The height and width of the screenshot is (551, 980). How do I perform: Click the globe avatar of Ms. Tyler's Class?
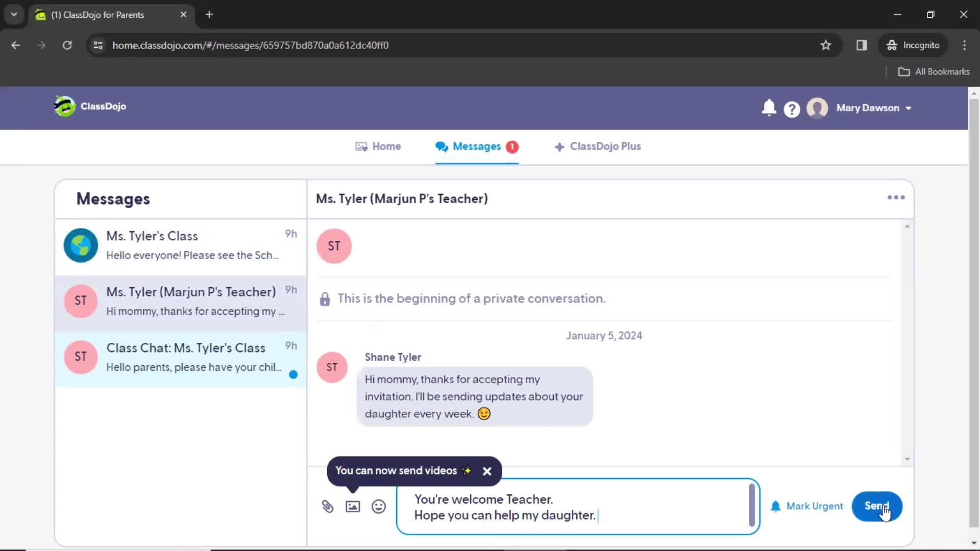81,245
